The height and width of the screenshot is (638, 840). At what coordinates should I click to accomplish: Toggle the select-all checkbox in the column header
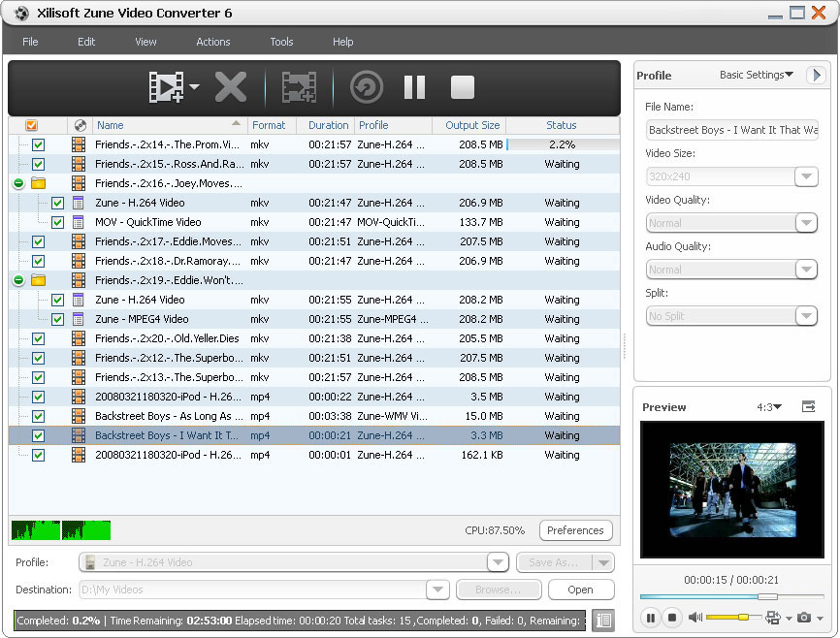click(32, 125)
